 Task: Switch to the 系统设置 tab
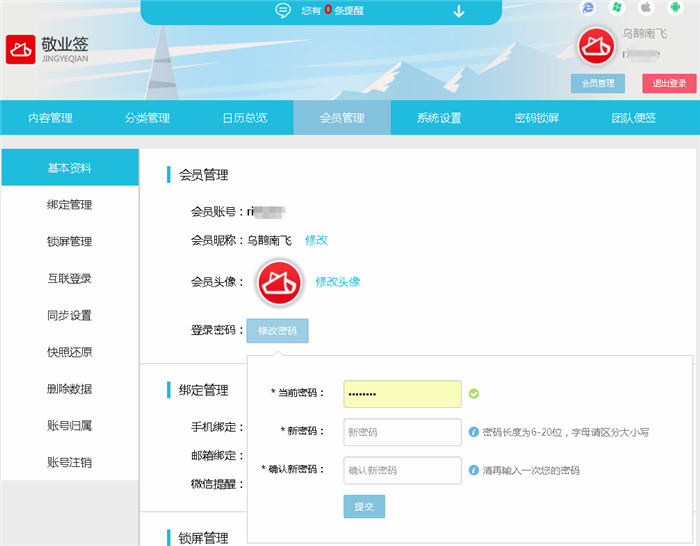(x=439, y=118)
